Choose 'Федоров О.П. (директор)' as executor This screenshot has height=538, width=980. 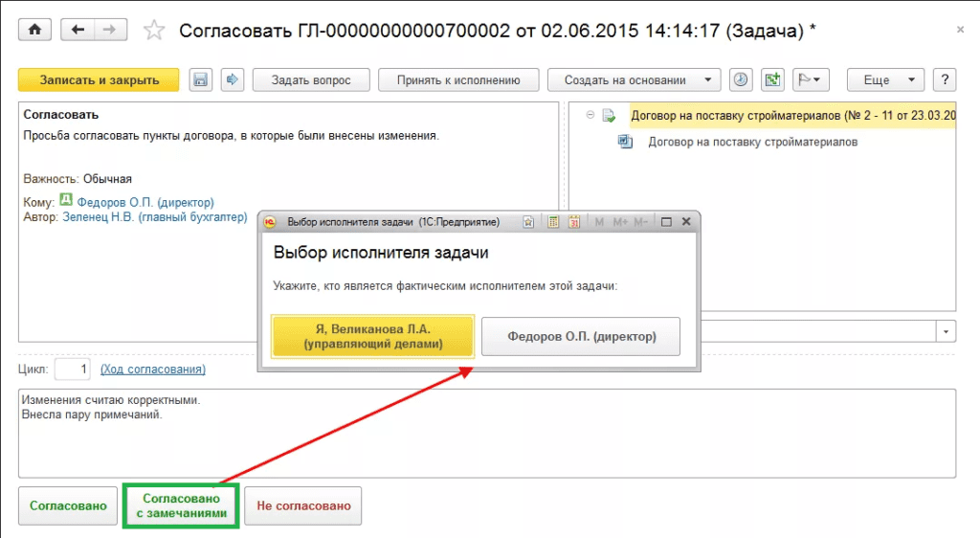point(580,336)
